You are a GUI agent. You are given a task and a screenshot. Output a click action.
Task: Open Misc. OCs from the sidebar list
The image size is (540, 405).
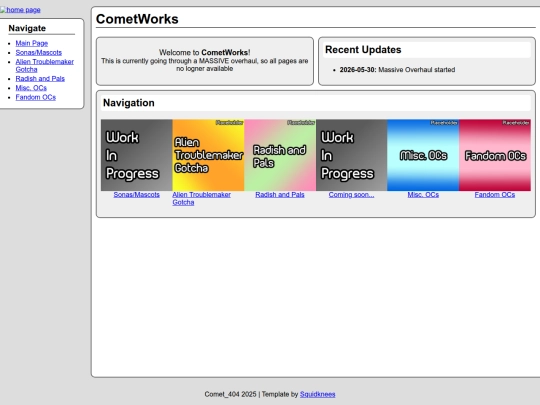tap(31, 88)
